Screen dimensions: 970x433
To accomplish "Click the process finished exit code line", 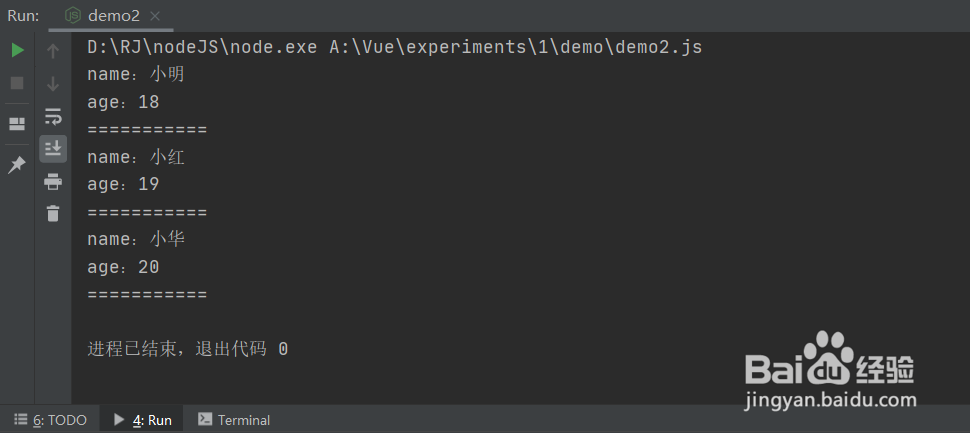I will coord(187,349).
